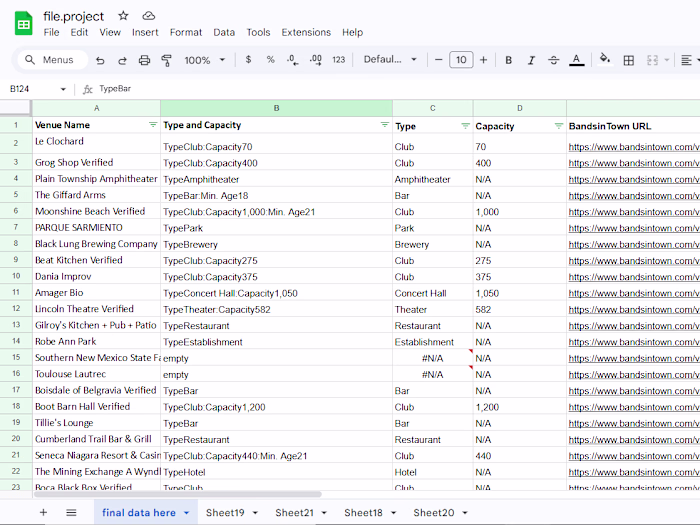Toggle strikethrough formatting

click(x=554, y=60)
